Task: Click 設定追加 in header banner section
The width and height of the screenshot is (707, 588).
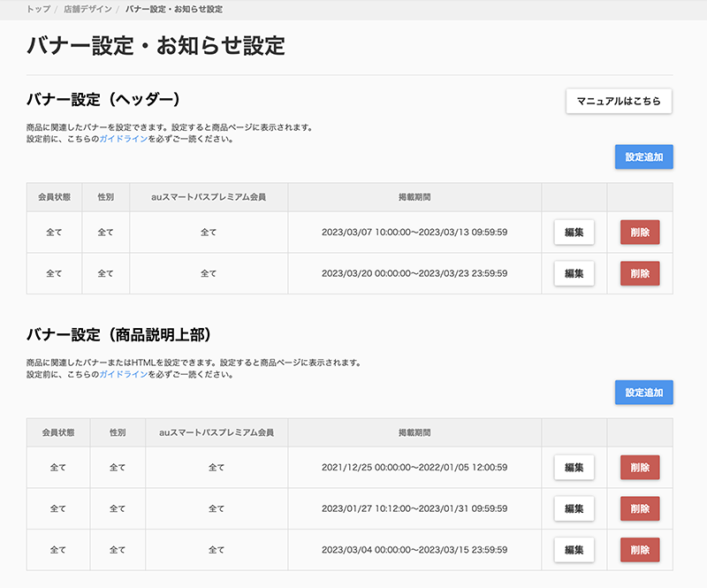Action: (644, 157)
